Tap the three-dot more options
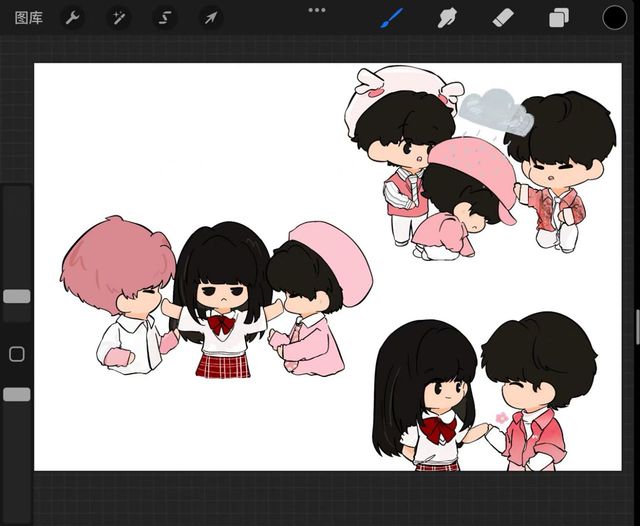640x526 pixels. tap(317, 10)
